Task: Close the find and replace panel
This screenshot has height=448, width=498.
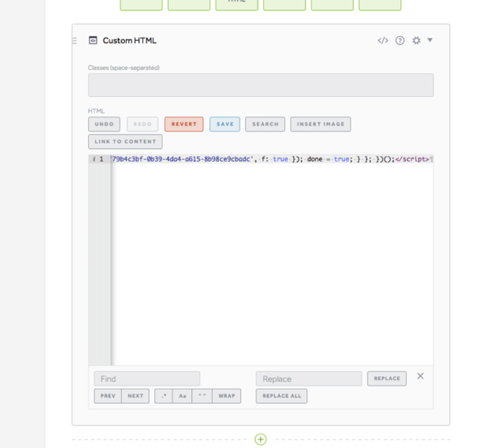Action: pyautogui.click(x=420, y=376)
